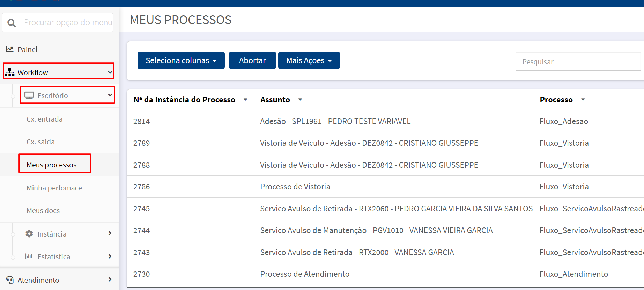644x290 pixels.
Task: Click the Estatística bar chart icon
Action: tap(29, 256)
